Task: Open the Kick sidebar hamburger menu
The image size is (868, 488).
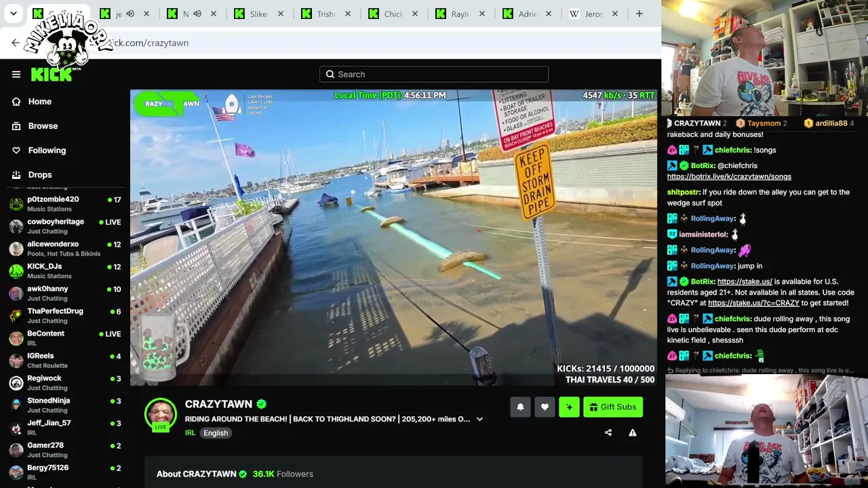Action: tap(16, 75)
